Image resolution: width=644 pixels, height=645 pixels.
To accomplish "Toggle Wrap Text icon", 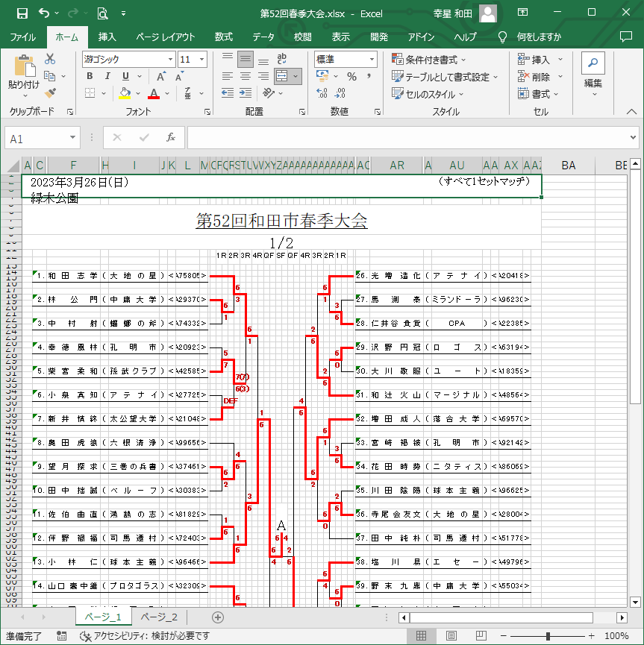I will pyautogui.click(x=281, y=59).
